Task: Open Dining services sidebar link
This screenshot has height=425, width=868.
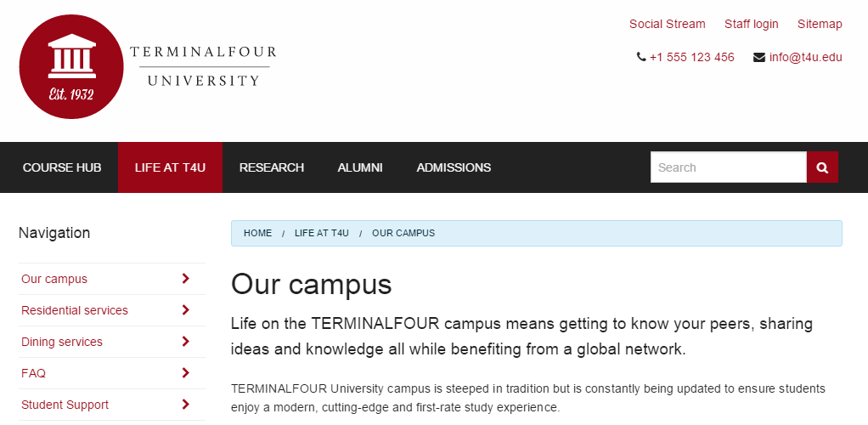Action: tap(62, 342)
